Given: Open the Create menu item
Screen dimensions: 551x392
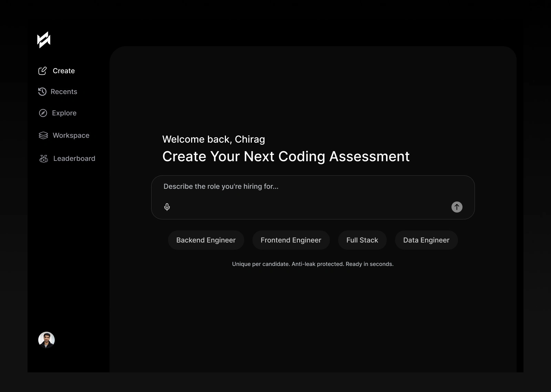Looking at the screenshot, I should (64, 71).
